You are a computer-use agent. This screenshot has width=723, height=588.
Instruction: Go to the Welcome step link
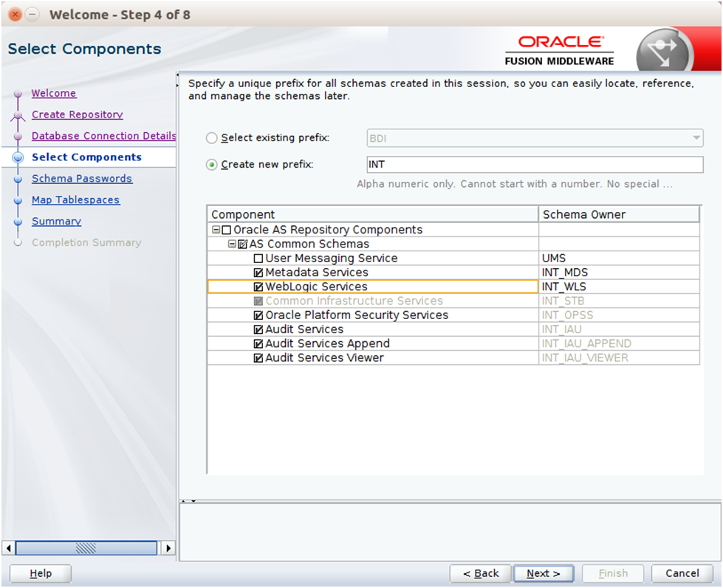(54, 93)
